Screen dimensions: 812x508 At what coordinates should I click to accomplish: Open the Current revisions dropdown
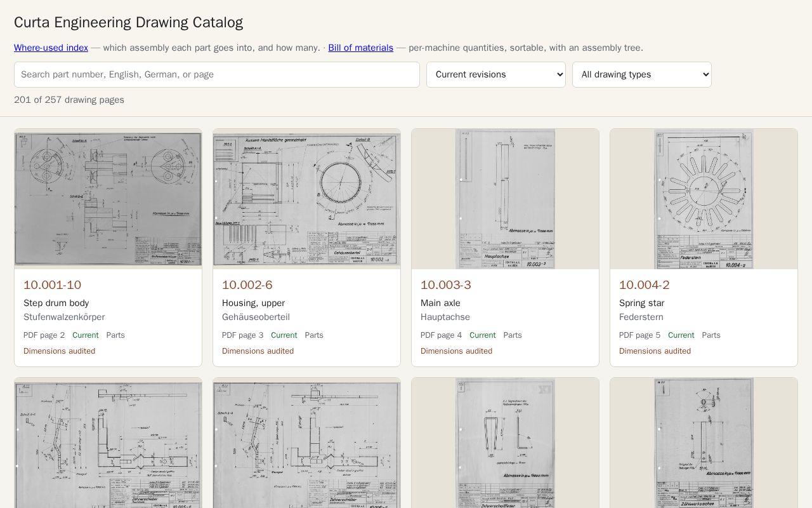(496, 74)
